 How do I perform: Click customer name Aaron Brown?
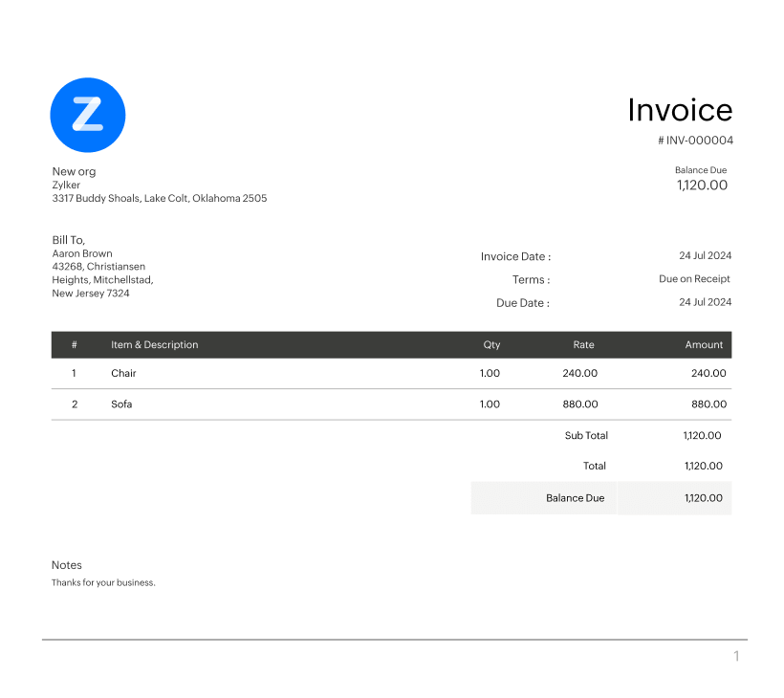[80, 253]
